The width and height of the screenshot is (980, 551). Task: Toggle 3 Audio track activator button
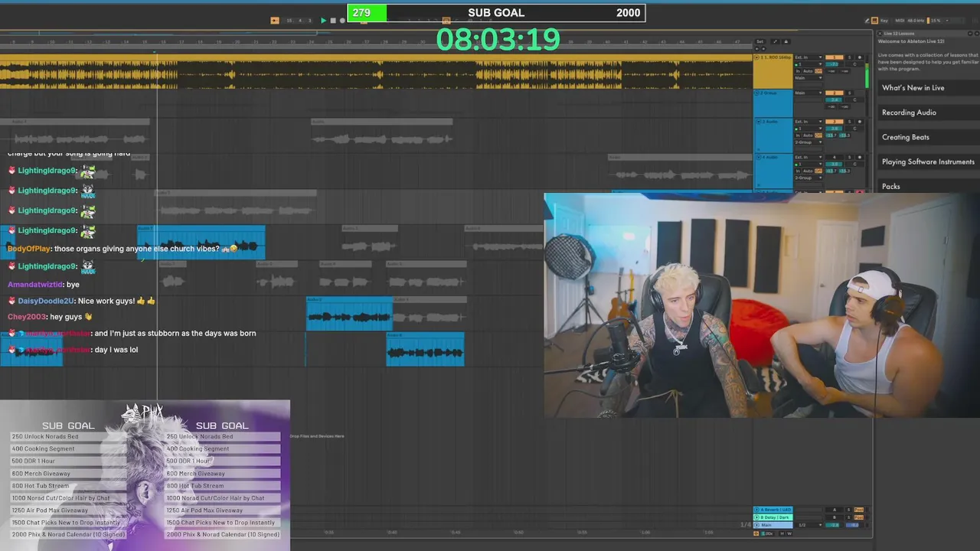click(x=835, y=122)
